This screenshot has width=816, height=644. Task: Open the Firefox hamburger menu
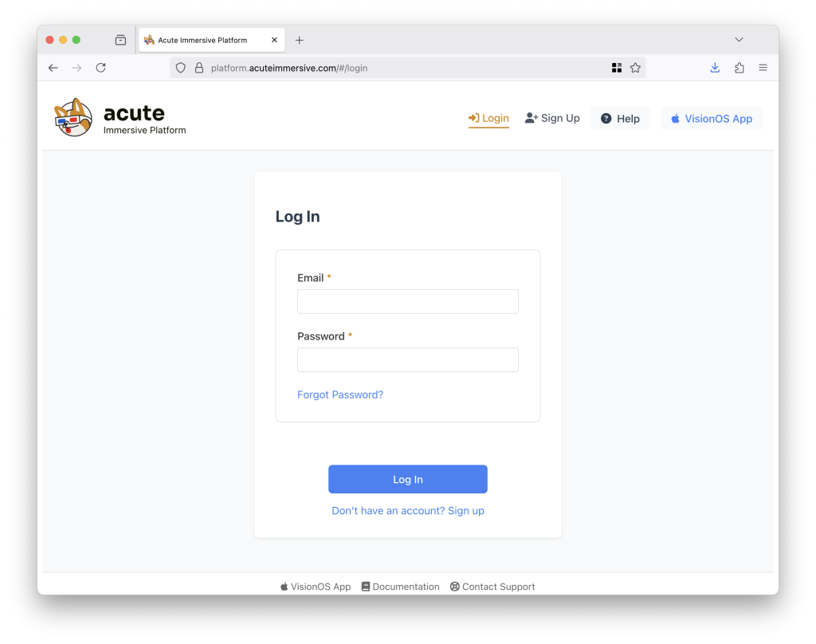(763, 68)
